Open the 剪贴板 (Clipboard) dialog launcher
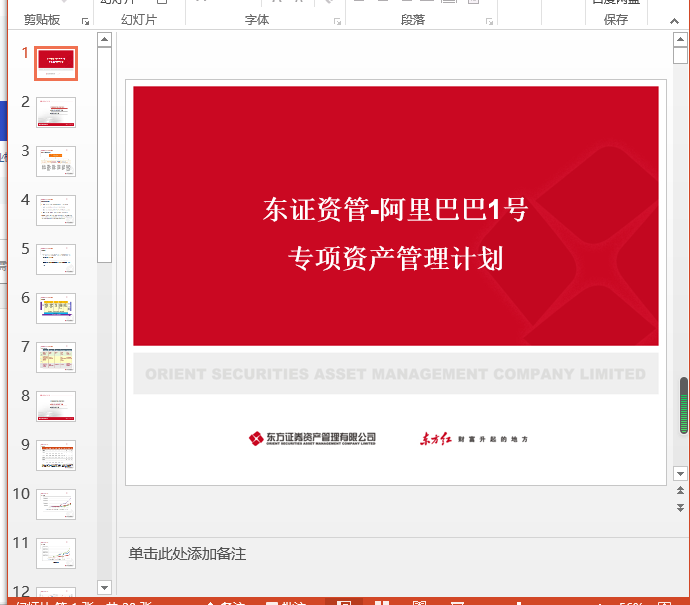690x605 pixels. (85, 21)
